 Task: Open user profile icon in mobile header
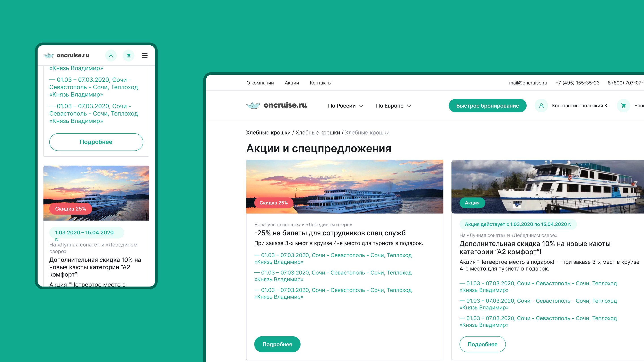point(111,55)
